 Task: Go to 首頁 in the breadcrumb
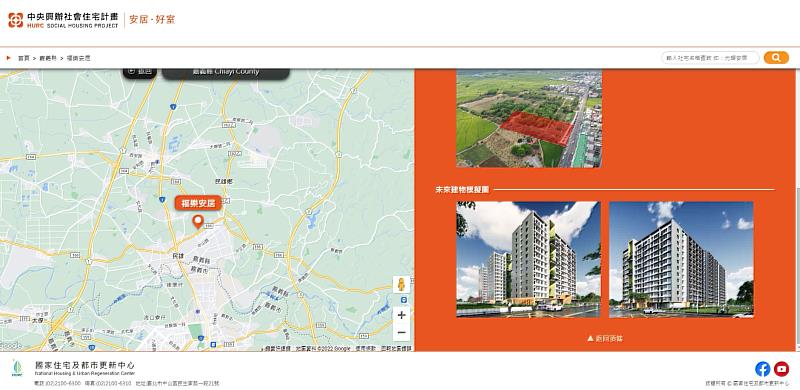[x=24, y=58]
